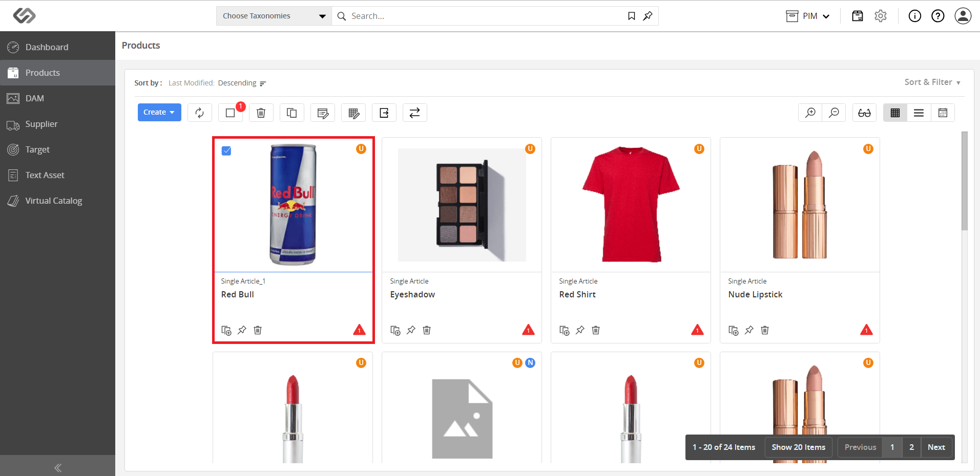Open the user profile icon
Image resolution: width=980 pixels, height=476 pixels.
(963, 16)
